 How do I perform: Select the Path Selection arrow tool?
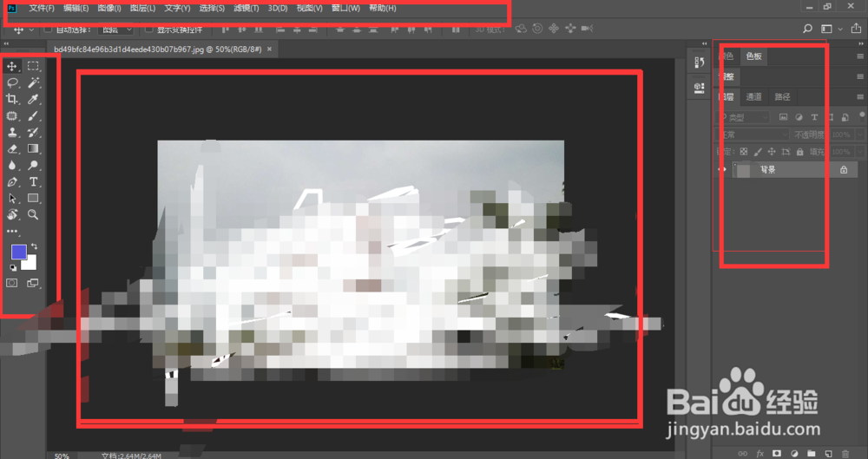(x=11, y=198)
